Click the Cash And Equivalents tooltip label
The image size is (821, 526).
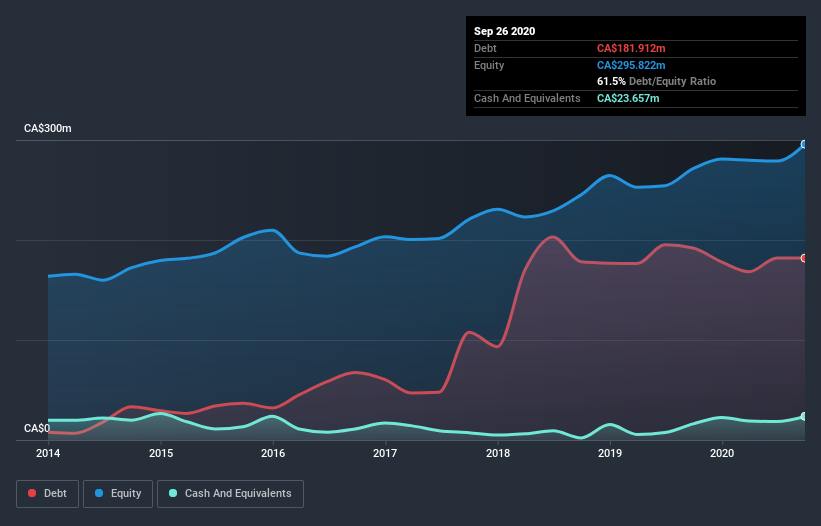tap(527, 98)
